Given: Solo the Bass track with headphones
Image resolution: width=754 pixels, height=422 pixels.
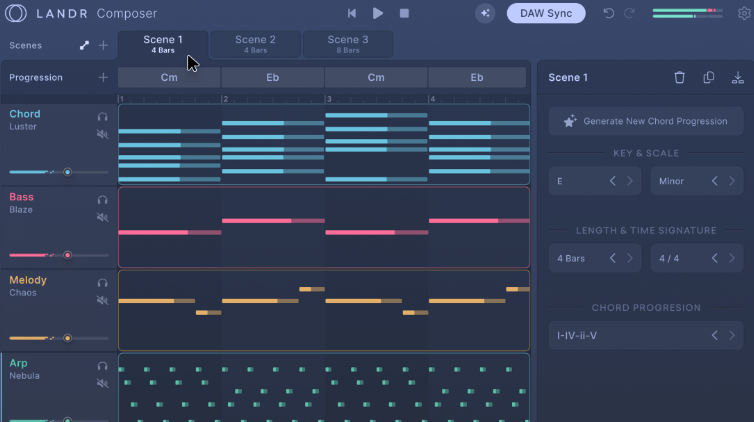Looking at the screenshot, I should coord(102,200).
